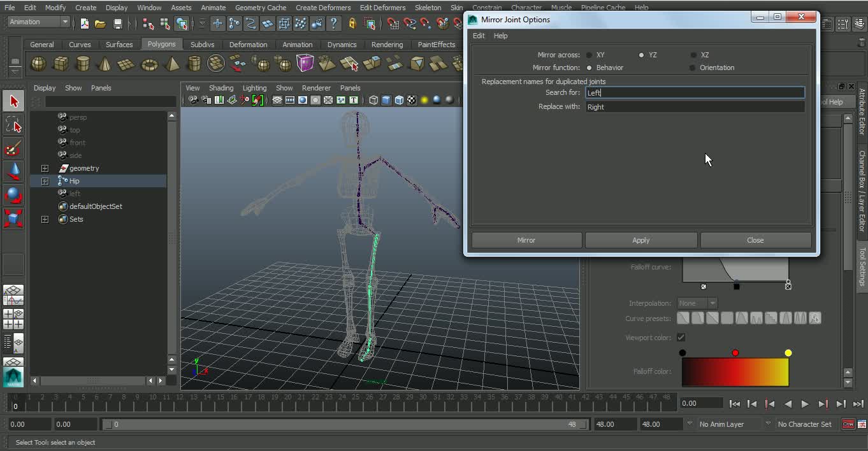Toggle the Viewport color checkbox
868x451 pixels.
point(681,337)
